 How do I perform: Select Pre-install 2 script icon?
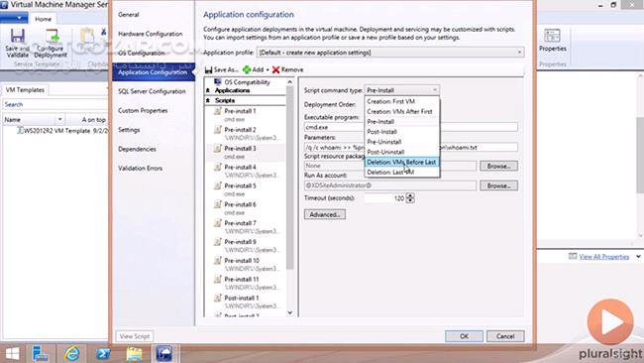point(218,130)
